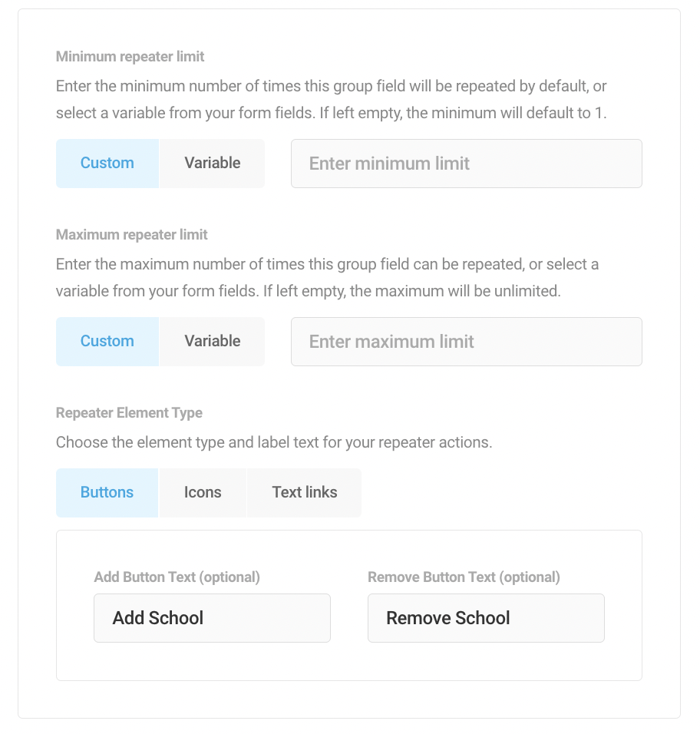This screenshot has height=734, width=700.
Task: Switch maximum repeater limit to Variable
Action: pyautogui.click(x=212, y=342)
